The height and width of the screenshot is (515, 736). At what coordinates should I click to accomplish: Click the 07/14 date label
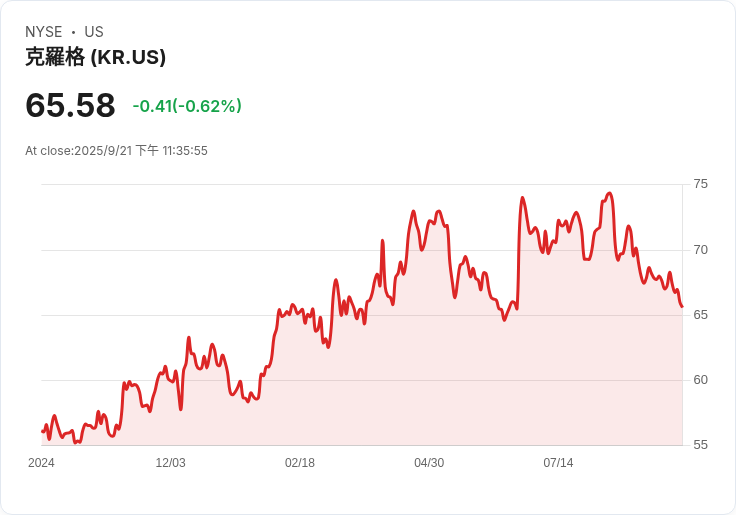[x=558, y=463]
